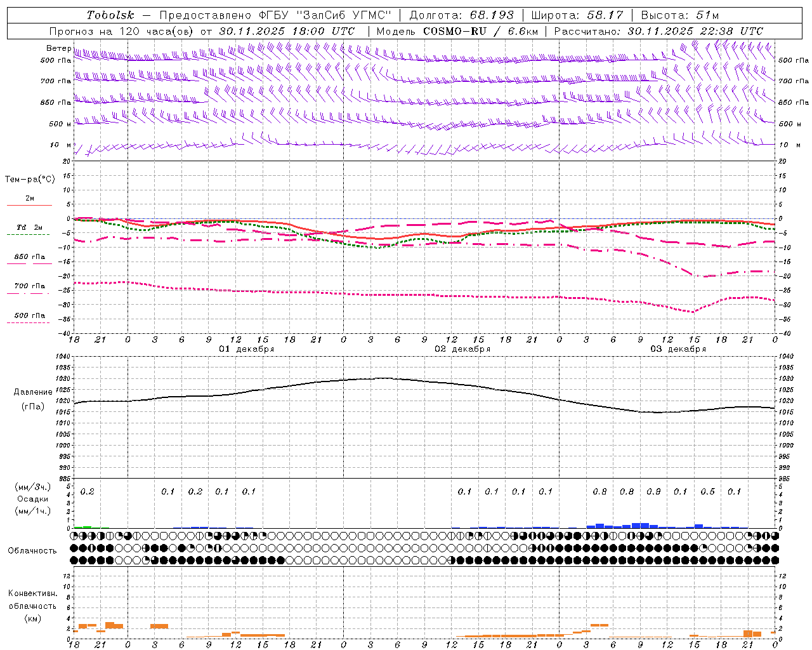Image resolution: width=812 pixels, height=650 pixels.
Task: Click the "03 декабря" date label
Action: pyautogui.click(x=678, y=349)
